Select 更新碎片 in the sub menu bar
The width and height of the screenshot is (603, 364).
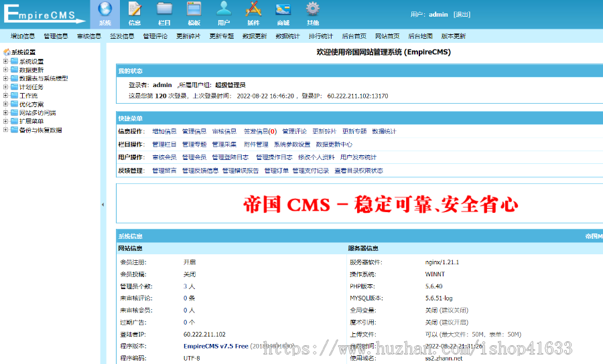[188, 36]
